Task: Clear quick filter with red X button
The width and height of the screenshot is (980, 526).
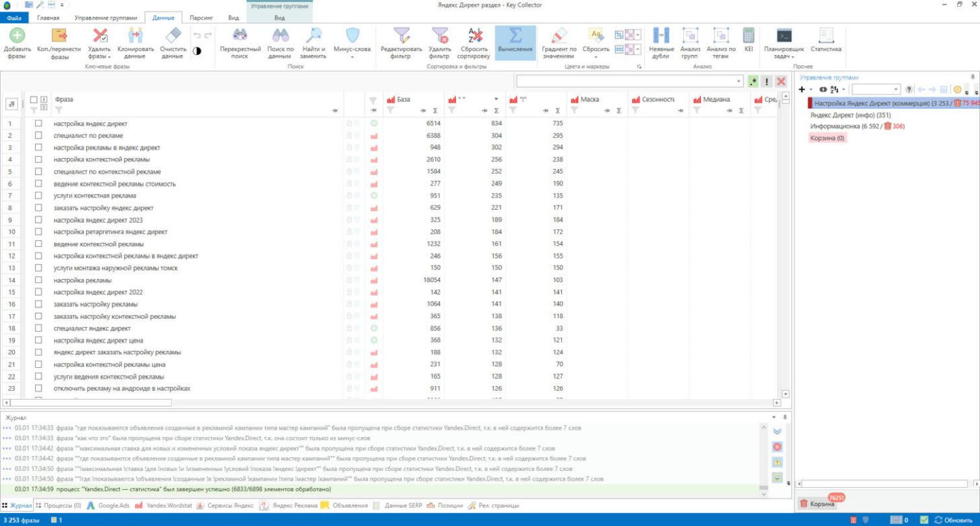Action: tap(781, 82)
